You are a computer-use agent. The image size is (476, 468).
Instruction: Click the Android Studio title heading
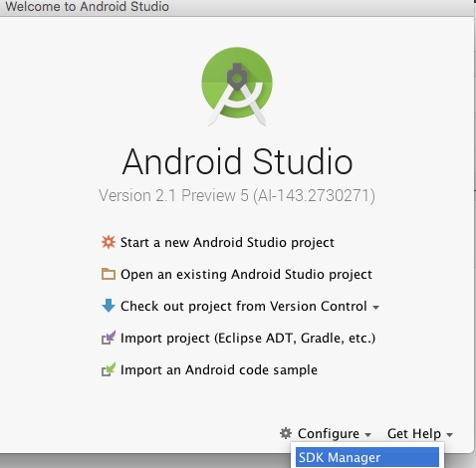pyautogui.click(x=237, y=161)
